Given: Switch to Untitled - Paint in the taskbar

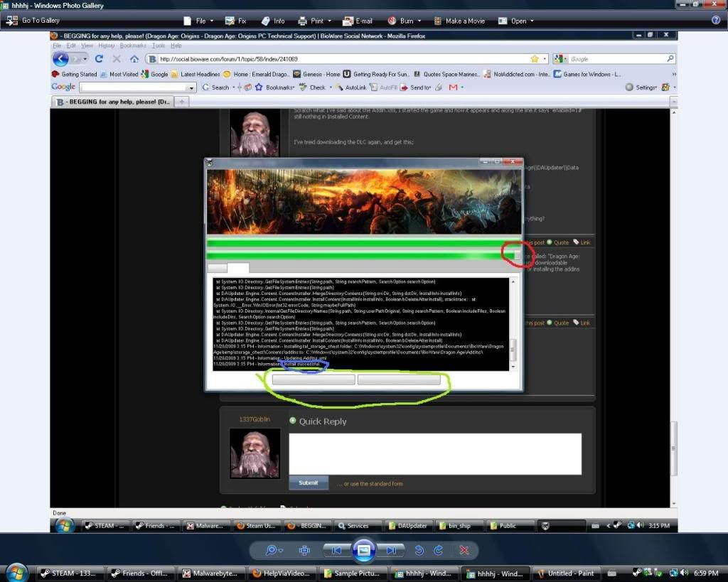Looking at the screenshot, I should click(x=564, y=573).
